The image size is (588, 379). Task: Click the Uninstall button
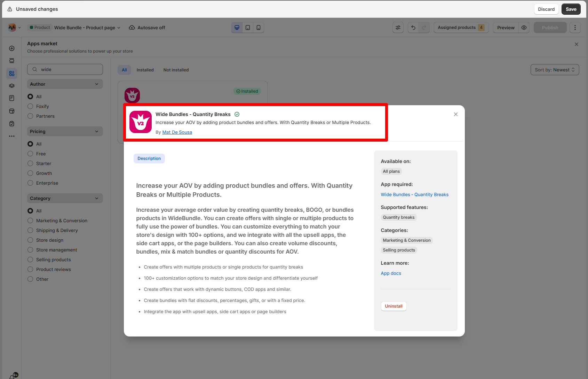click(394, 306)
